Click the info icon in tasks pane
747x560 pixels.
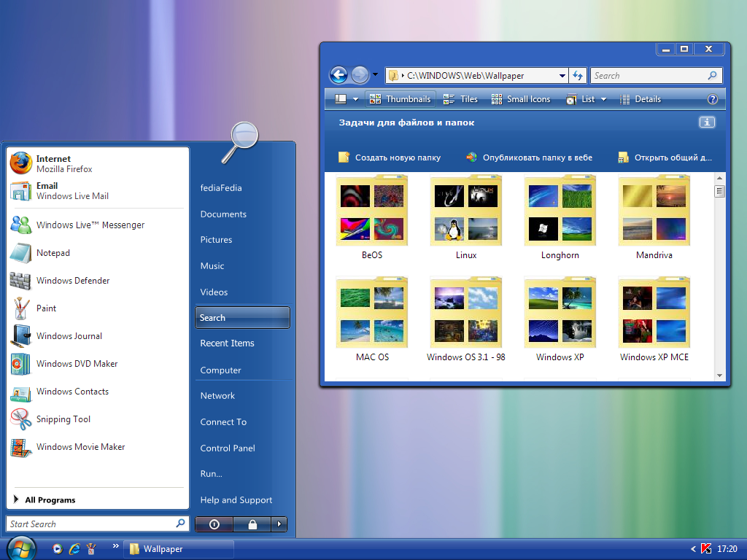pos(707,122)
